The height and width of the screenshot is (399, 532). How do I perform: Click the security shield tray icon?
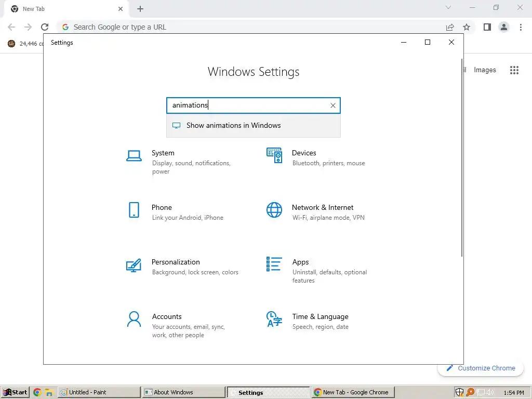tap(459, 392)
